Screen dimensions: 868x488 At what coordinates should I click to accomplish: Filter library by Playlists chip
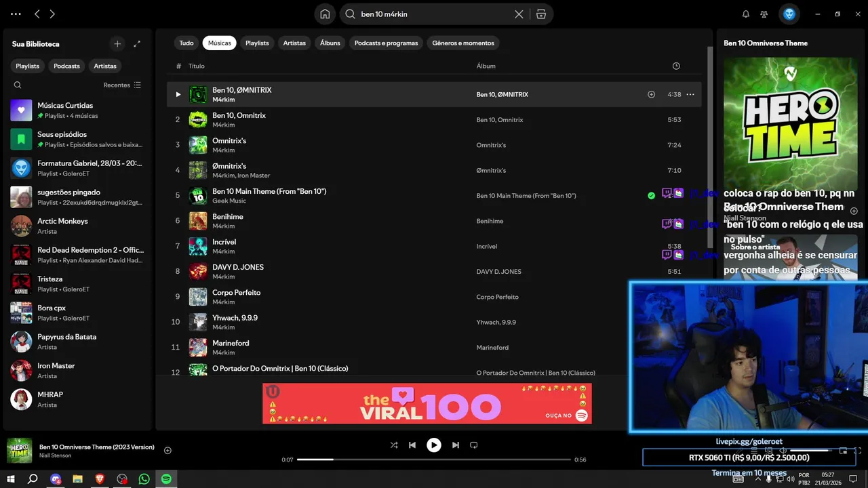click(x=28, y=66)
